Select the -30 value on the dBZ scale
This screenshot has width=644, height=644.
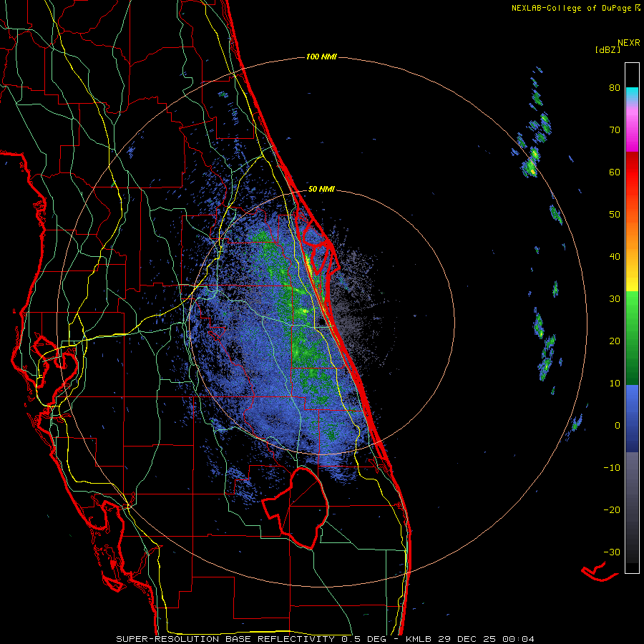click(612, 552)
